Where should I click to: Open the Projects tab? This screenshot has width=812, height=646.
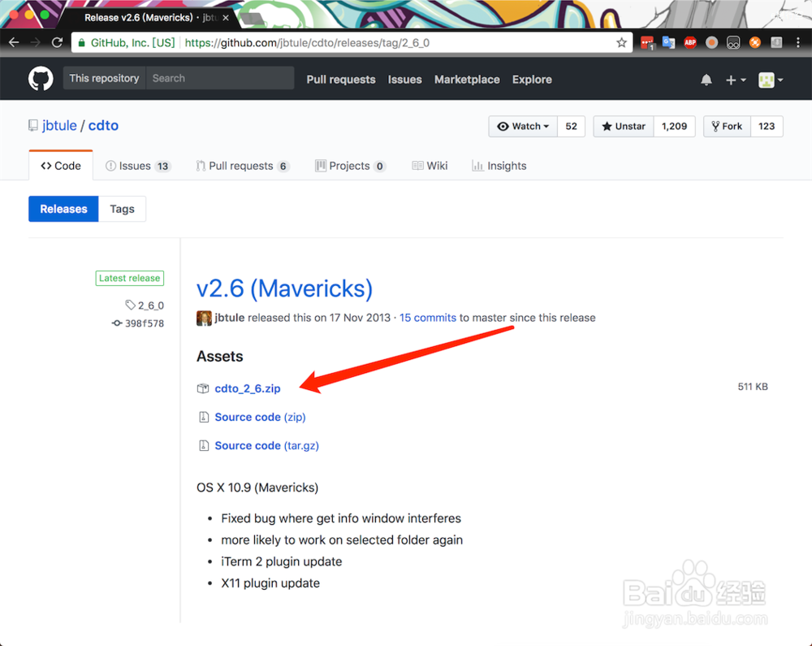(x=351, y=166)
